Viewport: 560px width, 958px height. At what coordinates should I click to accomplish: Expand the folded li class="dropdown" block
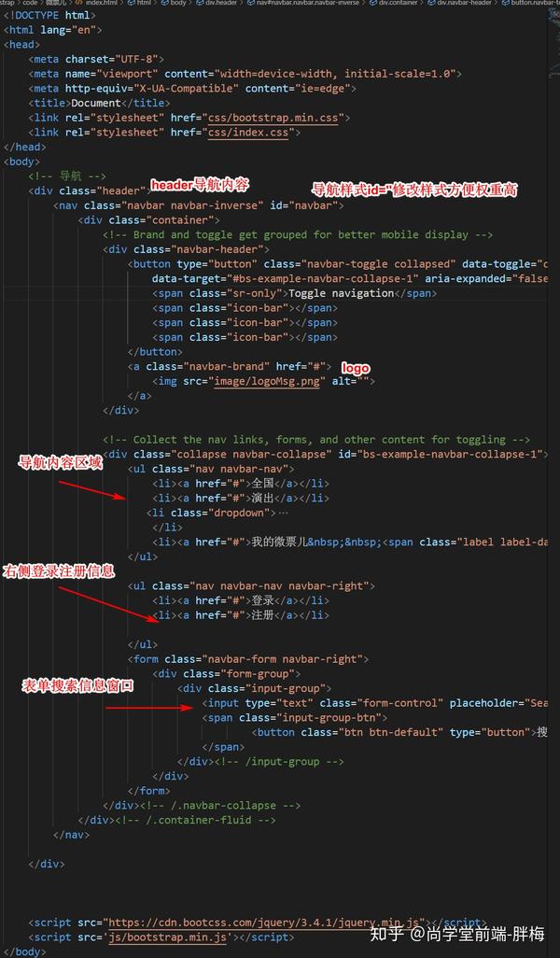pos(211,513)
